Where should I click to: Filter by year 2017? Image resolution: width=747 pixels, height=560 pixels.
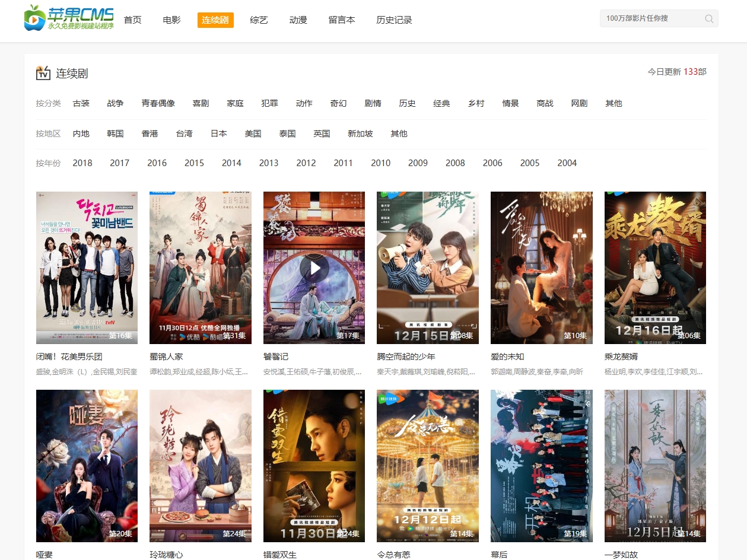point(120,163)
